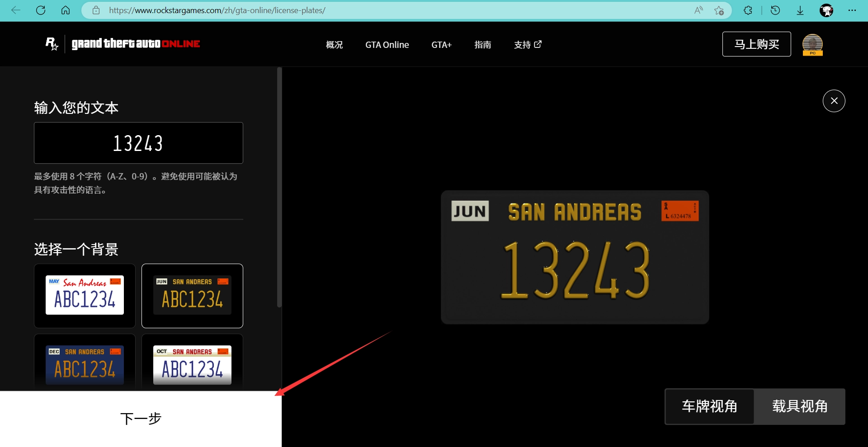Add page to favorites star
Screen dimensions: 868x447
719,10
